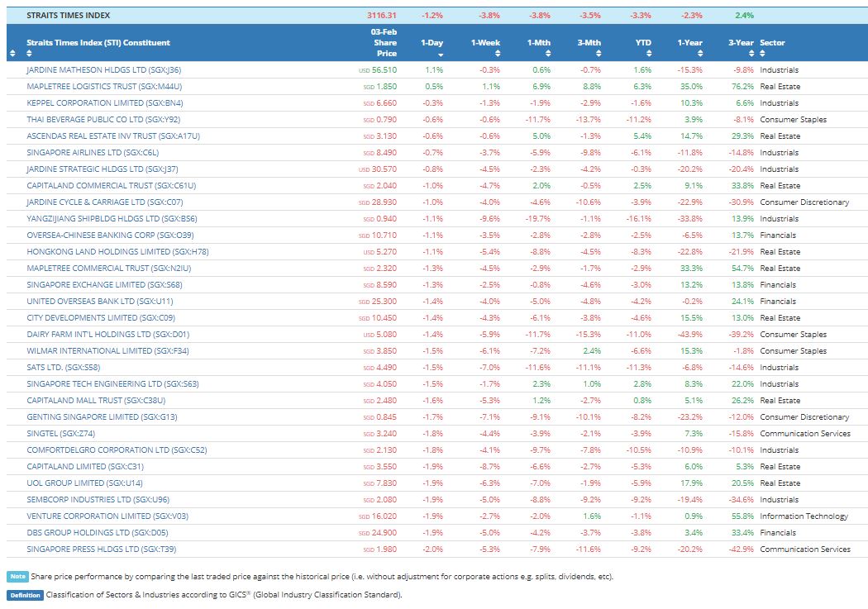Open DBS Group Holdings Ltd link
868x609 pixels.
tap(98, 533)
